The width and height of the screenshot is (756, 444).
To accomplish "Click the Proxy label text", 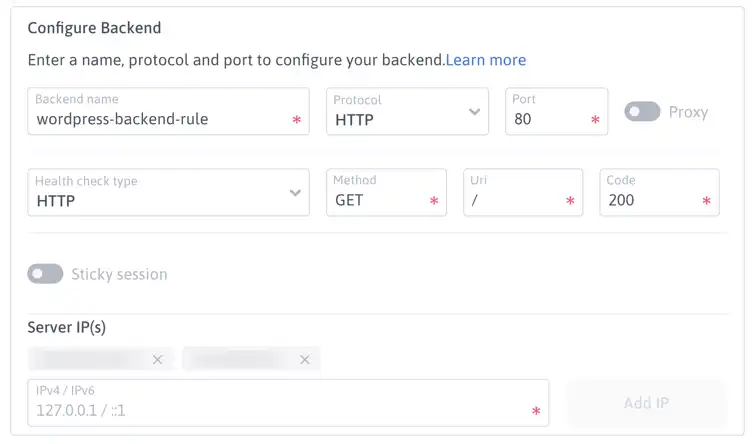I will (x=688, y=112).
